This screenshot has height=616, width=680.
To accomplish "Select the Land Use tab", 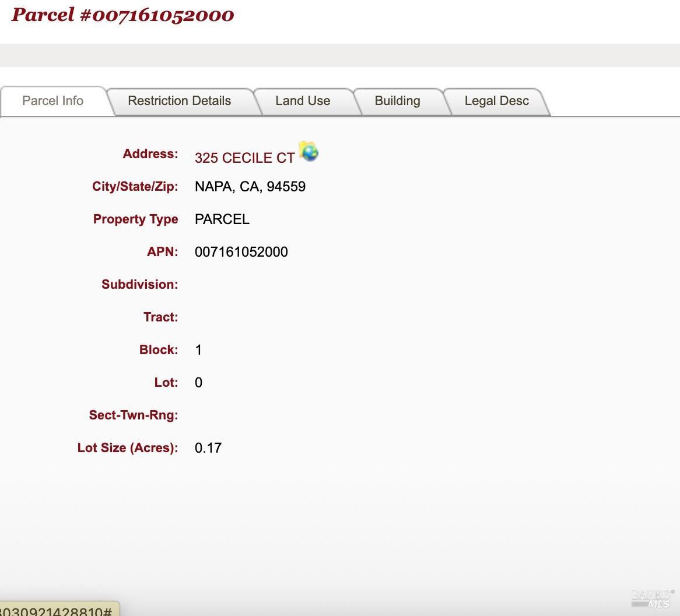I will pyautogui.click(x=303, y=101).
